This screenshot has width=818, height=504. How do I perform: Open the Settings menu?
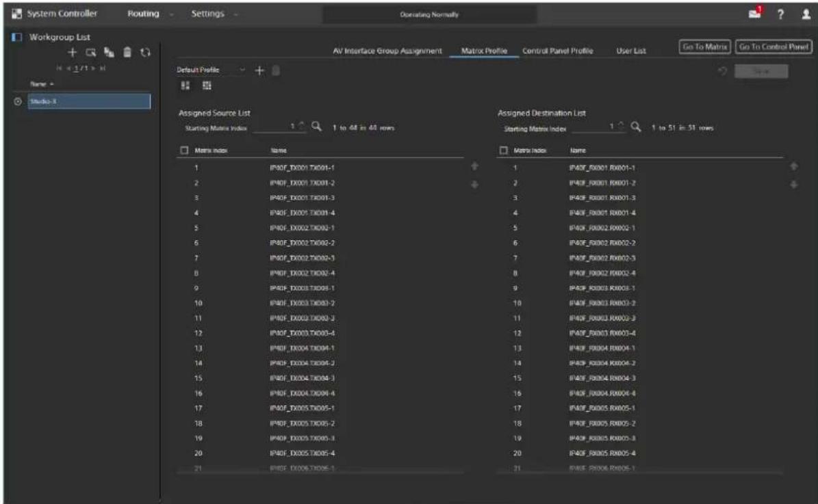pyautogui.click(x=207, y=14)
